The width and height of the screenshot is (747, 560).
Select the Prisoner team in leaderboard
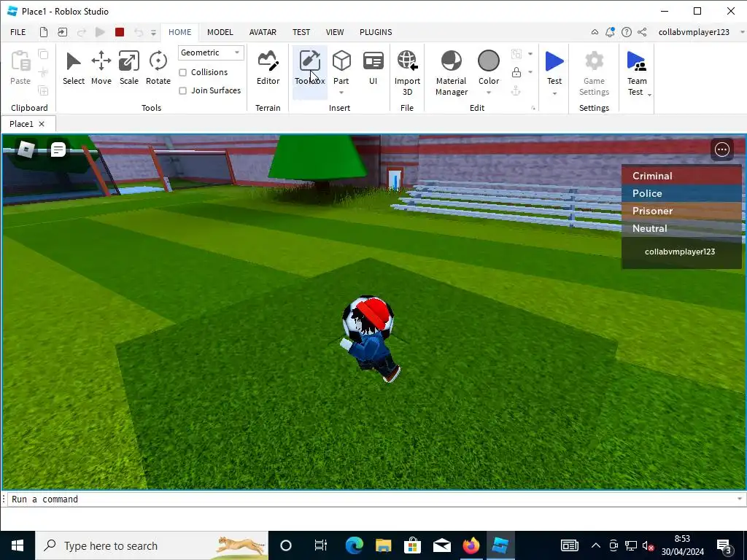click(x=681, y=211)
